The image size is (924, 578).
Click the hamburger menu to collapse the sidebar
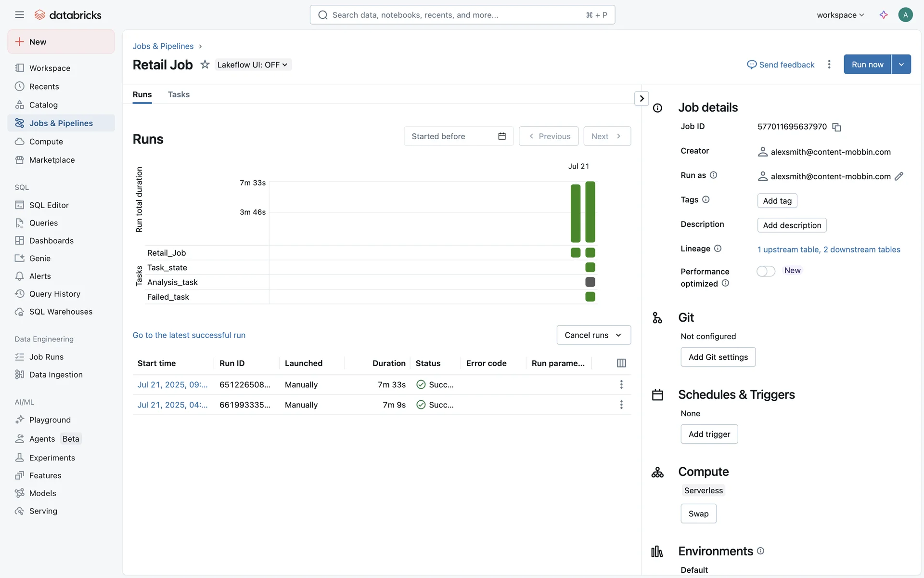(19, 15)
